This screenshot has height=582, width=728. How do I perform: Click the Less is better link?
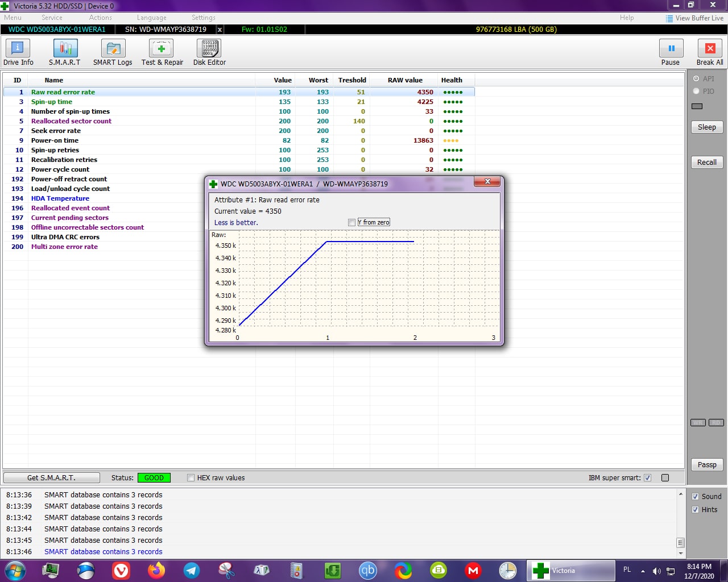[236, 223]
